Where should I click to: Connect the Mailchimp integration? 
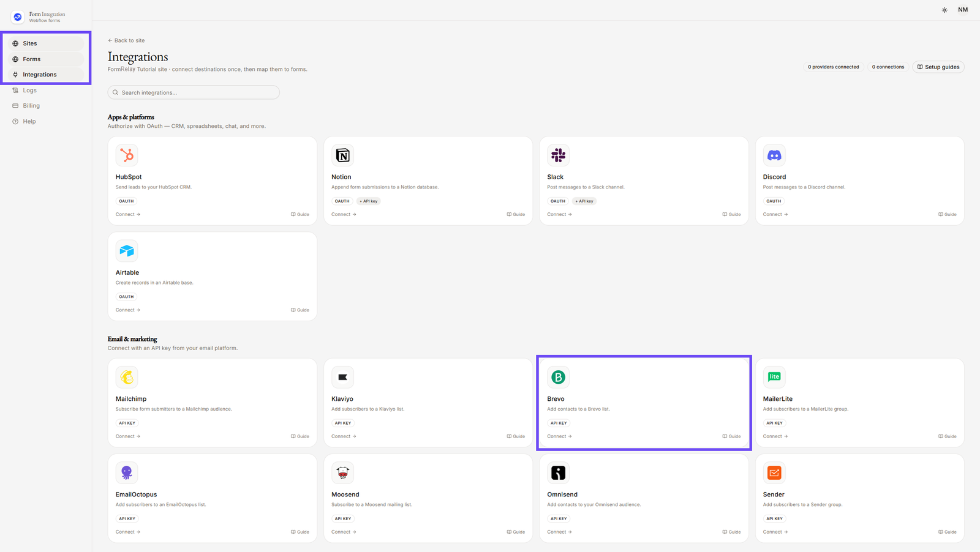pos(128,436)
